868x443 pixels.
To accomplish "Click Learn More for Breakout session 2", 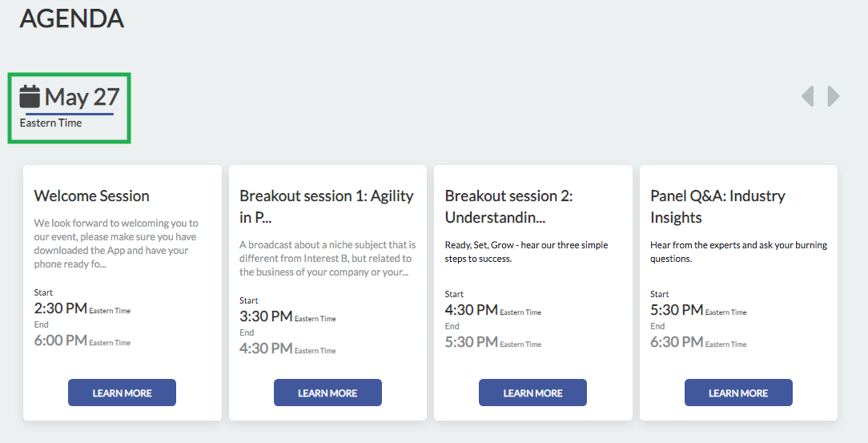I will point(532,393).
